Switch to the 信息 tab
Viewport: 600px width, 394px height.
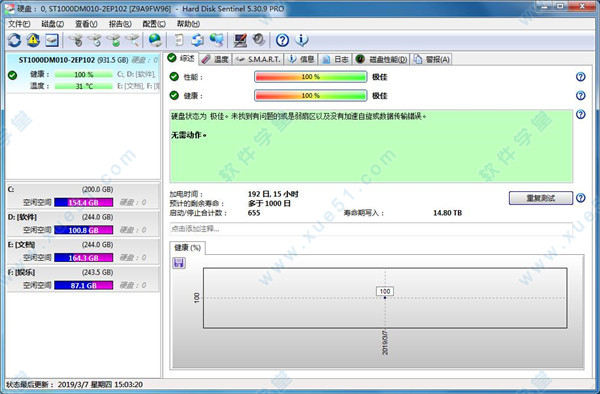click(301, 59)
